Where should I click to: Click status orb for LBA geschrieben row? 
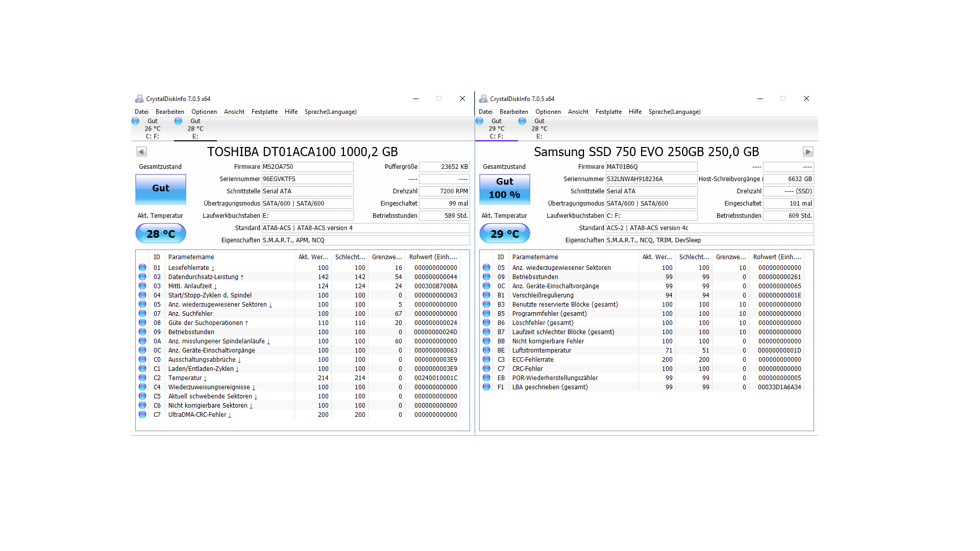(x=486, y=387)
